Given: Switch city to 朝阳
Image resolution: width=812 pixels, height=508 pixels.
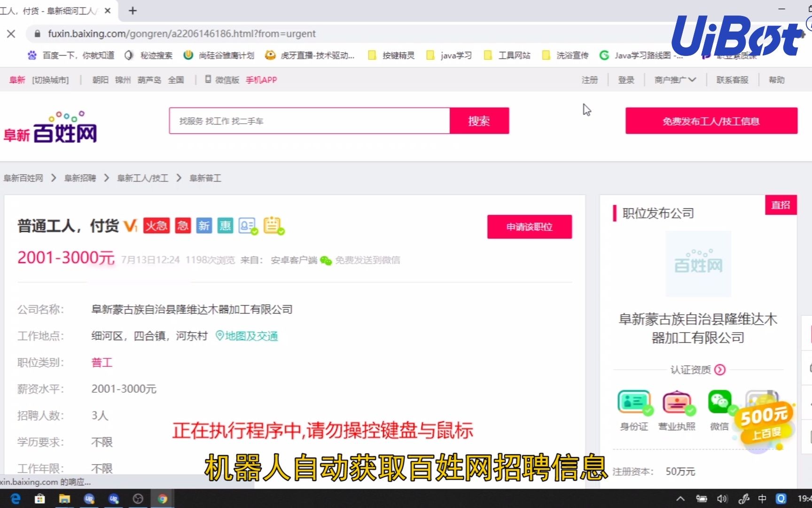Looking at the screenshot, I should click(100, 80).
